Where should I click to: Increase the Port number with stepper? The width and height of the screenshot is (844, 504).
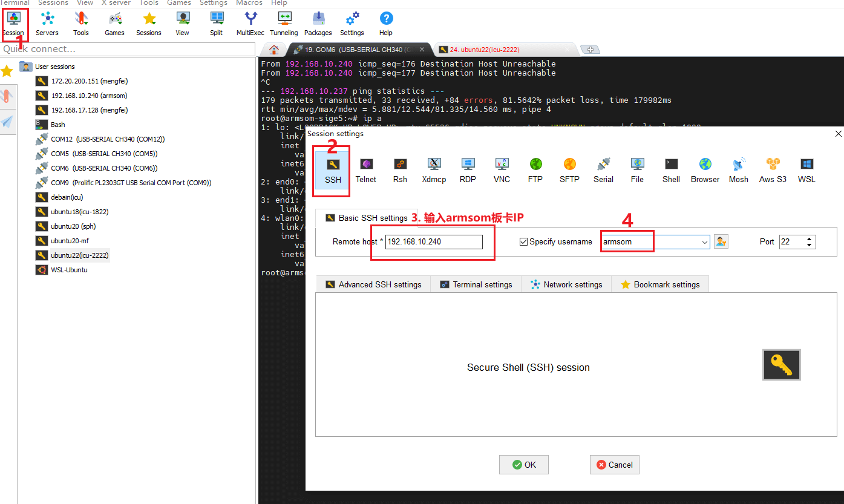coord(810,239)
